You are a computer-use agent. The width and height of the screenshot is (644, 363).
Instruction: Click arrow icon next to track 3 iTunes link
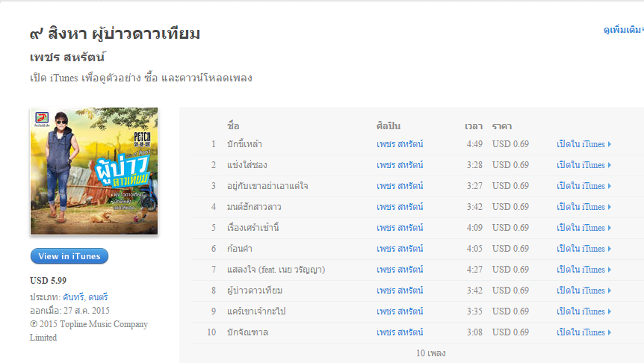pos(610,186)
